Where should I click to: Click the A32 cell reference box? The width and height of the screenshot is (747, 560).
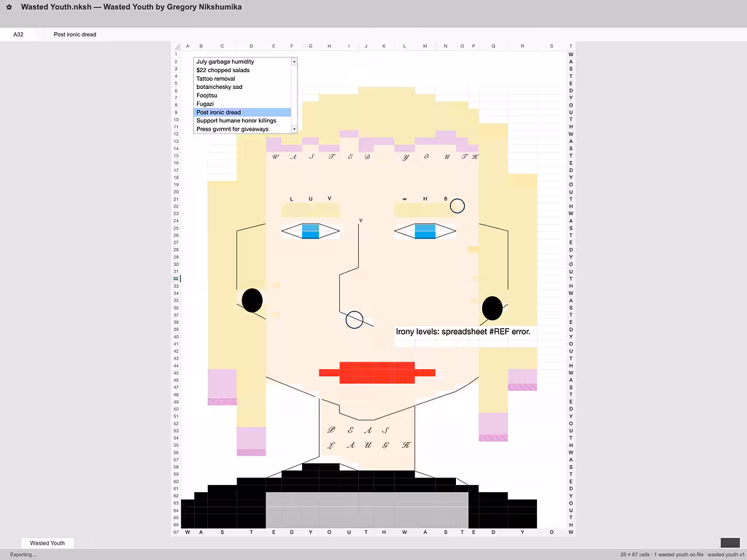(x=18, y=34)
